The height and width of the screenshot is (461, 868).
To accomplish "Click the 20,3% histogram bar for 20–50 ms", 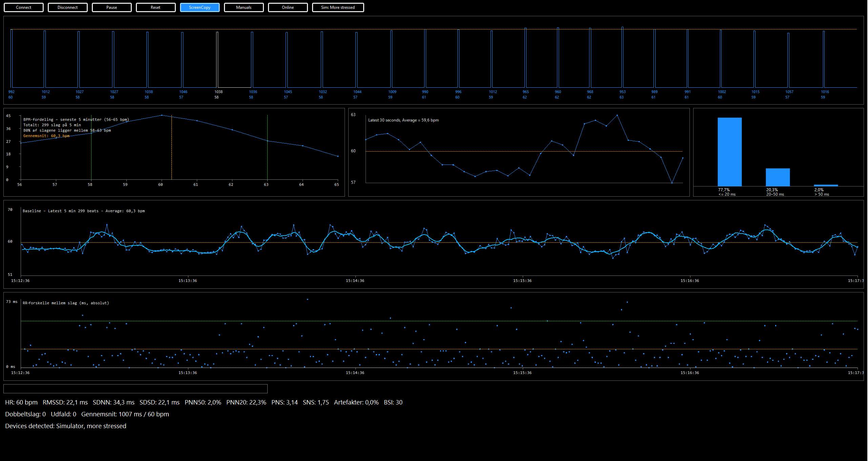I will point(778,177).
